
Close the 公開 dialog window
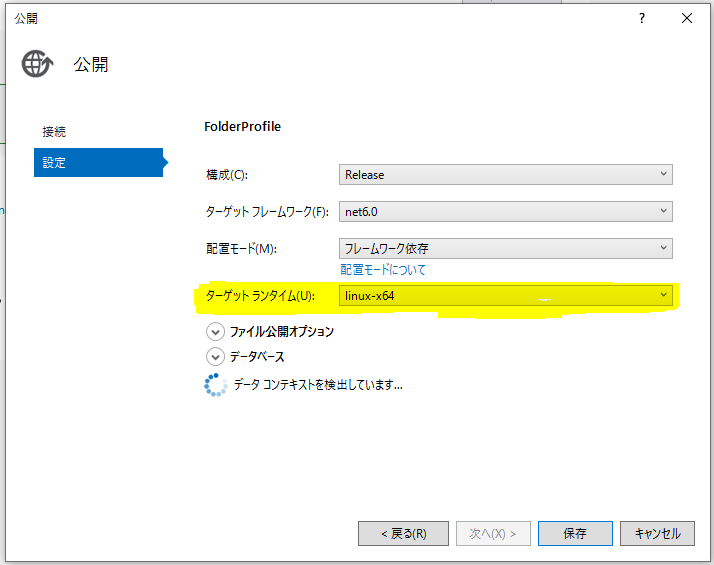click(x=687, y=18)
